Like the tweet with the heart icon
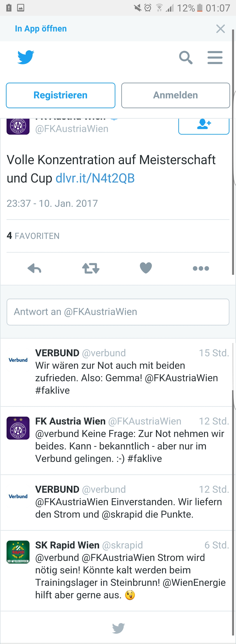This screenshot has width=236, height=644. coord(146,268)
